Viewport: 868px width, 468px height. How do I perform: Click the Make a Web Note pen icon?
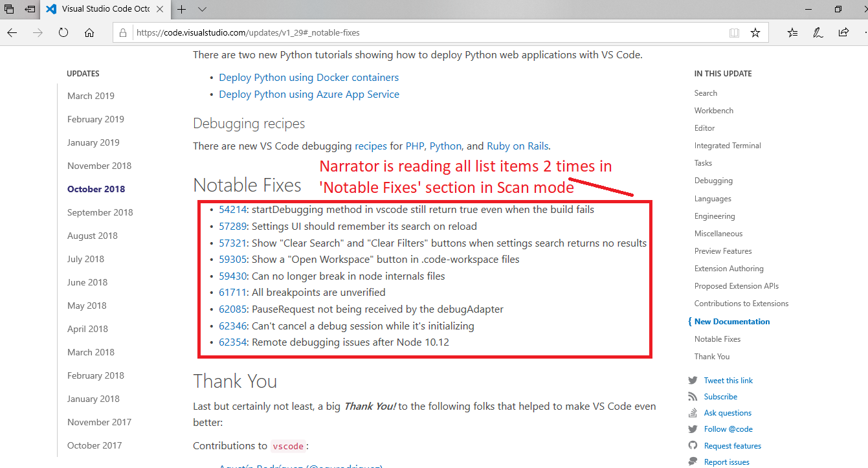click(818, 32)
